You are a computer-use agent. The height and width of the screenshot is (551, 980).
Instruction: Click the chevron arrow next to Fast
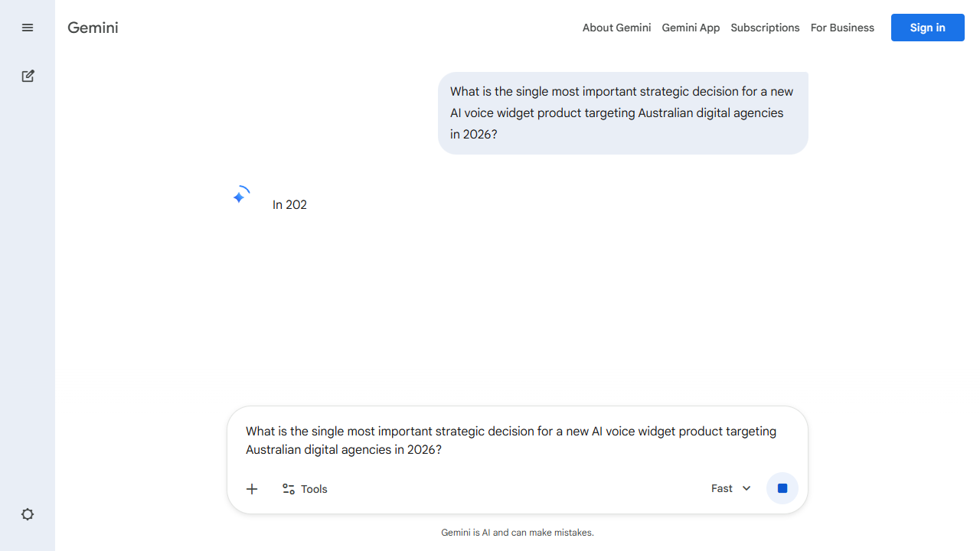click(746, 488)
